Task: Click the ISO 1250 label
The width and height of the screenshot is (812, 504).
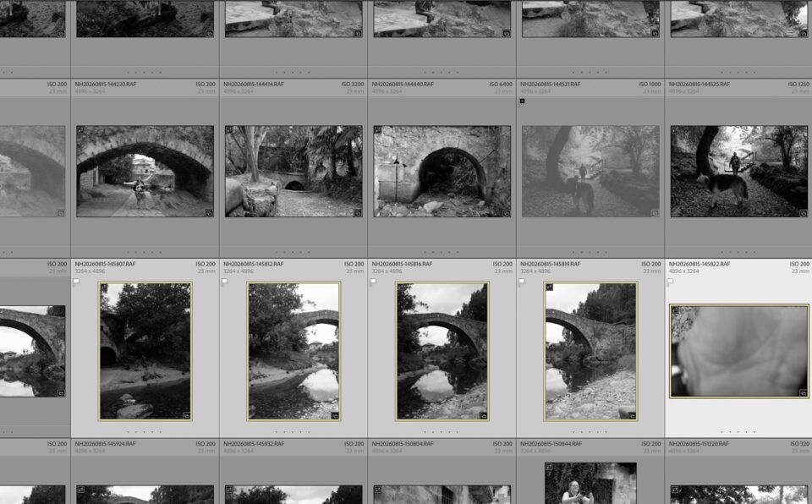Action: coord(798,84)
